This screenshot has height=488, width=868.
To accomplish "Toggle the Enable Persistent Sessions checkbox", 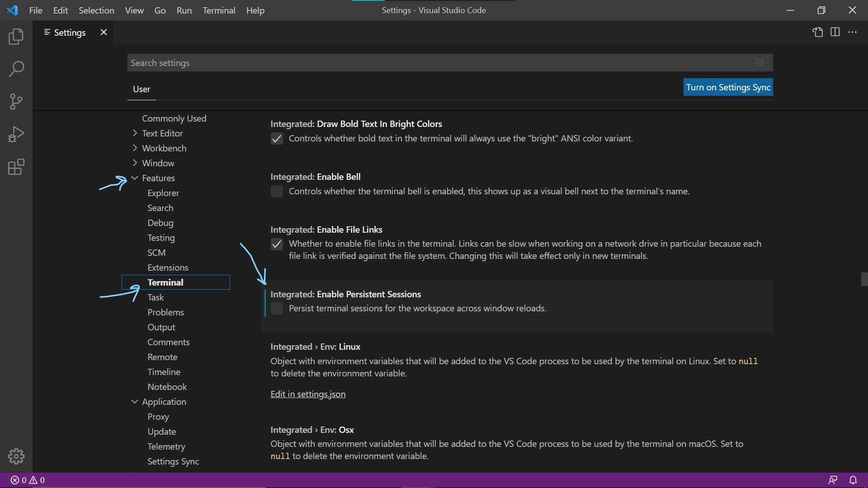I will coord(276,308).
